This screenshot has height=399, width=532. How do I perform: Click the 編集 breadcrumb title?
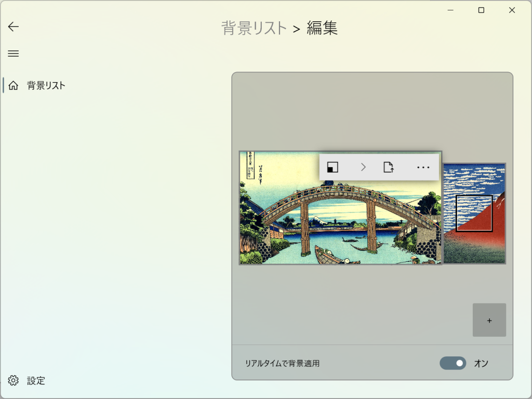click(322, 28)
